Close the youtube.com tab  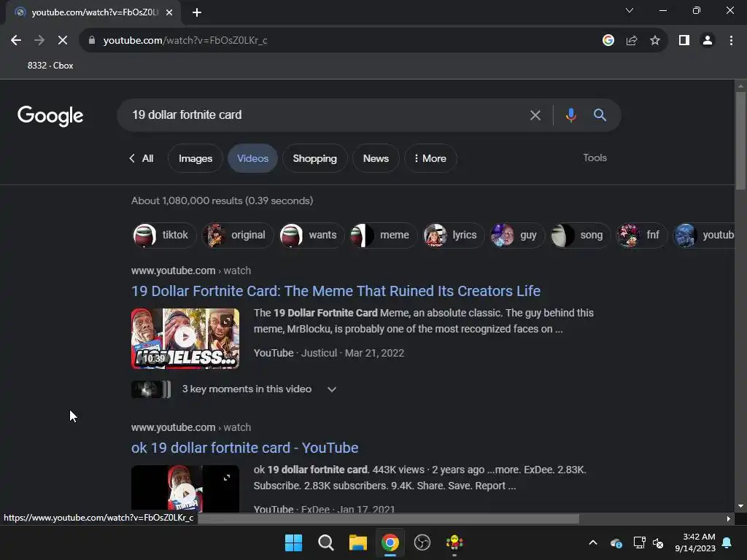point(169,12)
